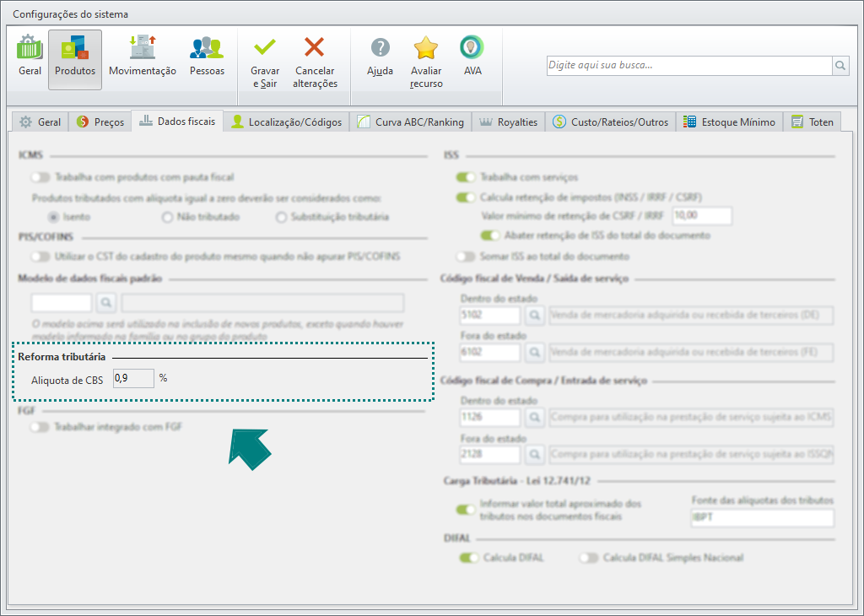
Task: Open the Curva ABC/Ranking tab
Action: [411, 122]
